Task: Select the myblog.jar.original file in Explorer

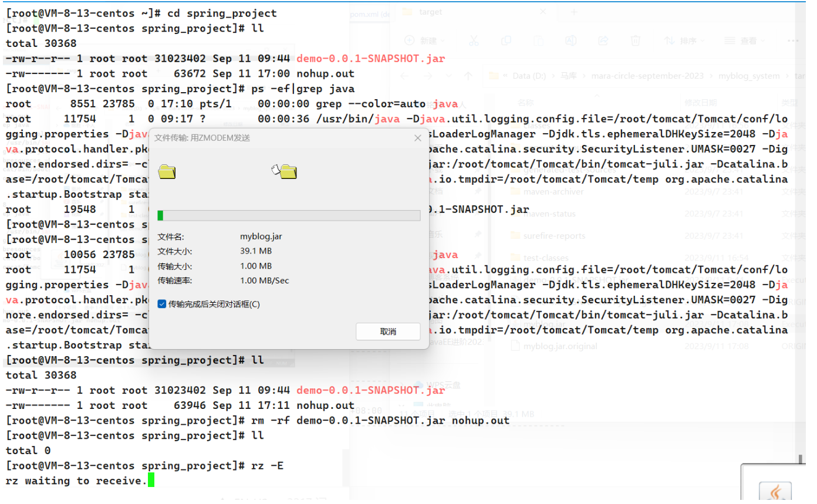Action: coord(560,346)
